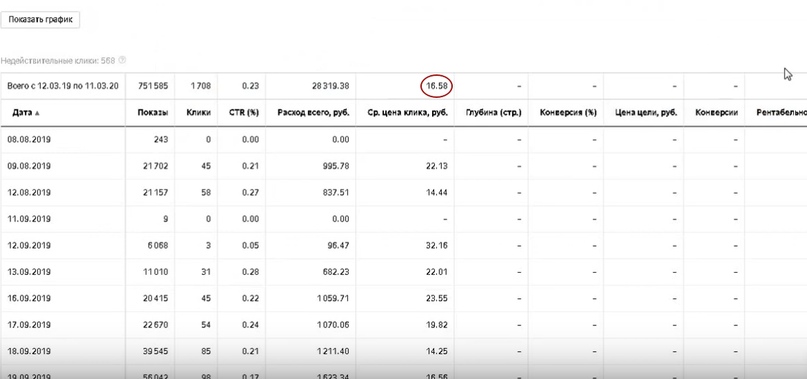Select CTR value 0.28
Viewport: 807px width, 379px height.
[x=250, y=272]
